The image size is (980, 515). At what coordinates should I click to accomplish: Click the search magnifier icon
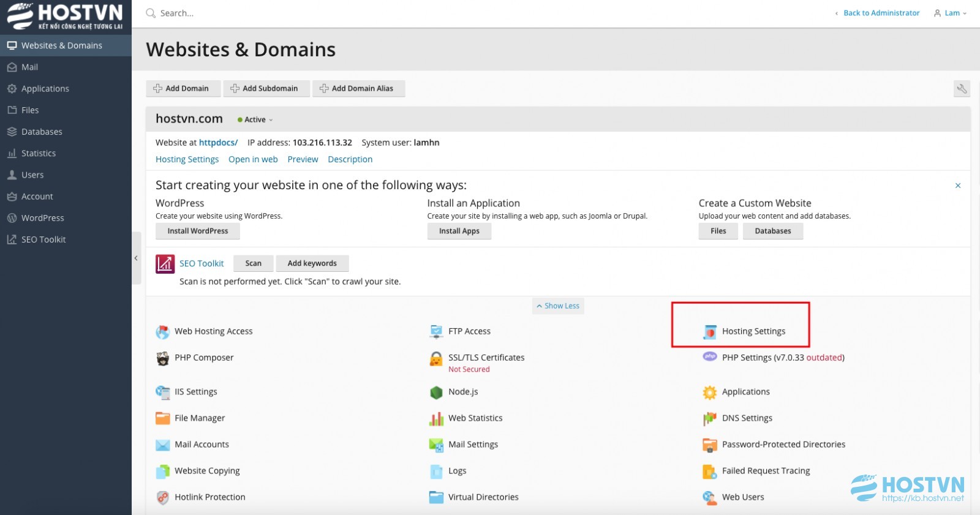point(151,13)
